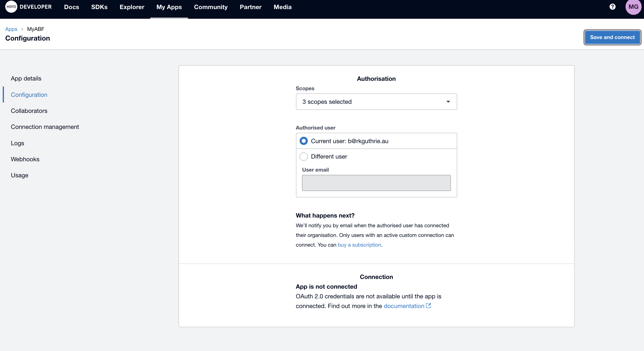Screen dimensions: 644x351
Task: Open the SDKs navigation item
Action: click(x=99, y=7)
